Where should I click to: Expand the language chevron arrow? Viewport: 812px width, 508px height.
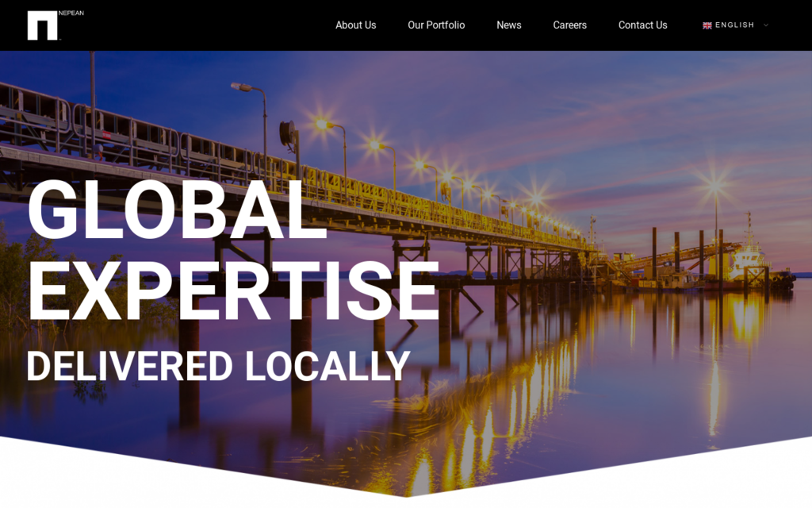pyautogui.click(x=766, y=25)
